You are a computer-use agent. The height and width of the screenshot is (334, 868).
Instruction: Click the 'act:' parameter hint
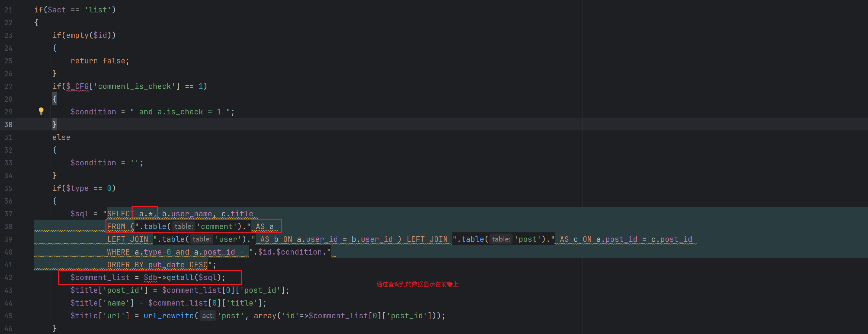coord(208,316)
